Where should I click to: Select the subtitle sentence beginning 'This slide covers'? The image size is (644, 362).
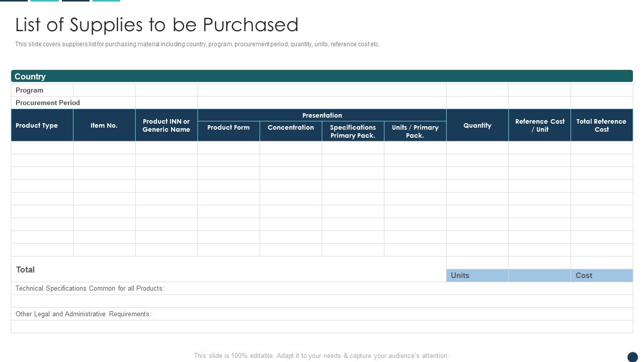tap(197, 44)
